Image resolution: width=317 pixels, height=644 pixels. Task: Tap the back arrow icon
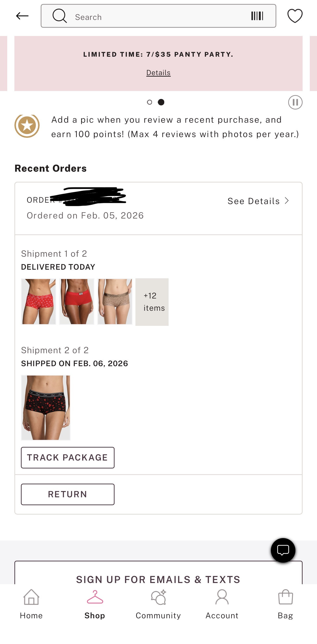point(22,16)
